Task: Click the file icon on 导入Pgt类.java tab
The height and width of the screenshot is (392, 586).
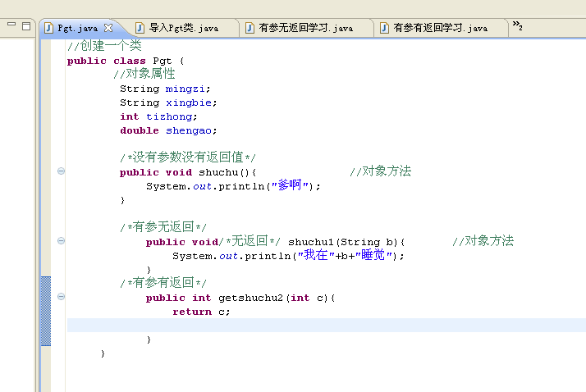Action: 140,28
